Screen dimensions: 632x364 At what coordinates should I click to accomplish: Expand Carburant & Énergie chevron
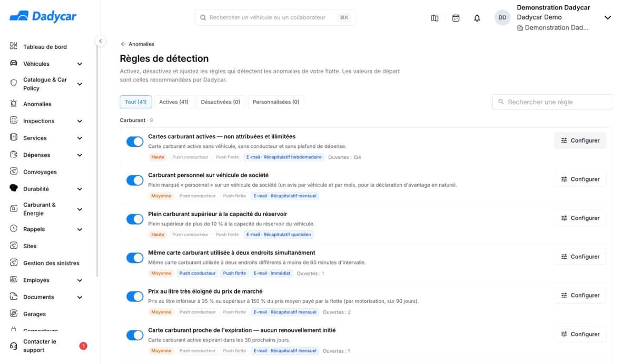click(x=80, y=209)
